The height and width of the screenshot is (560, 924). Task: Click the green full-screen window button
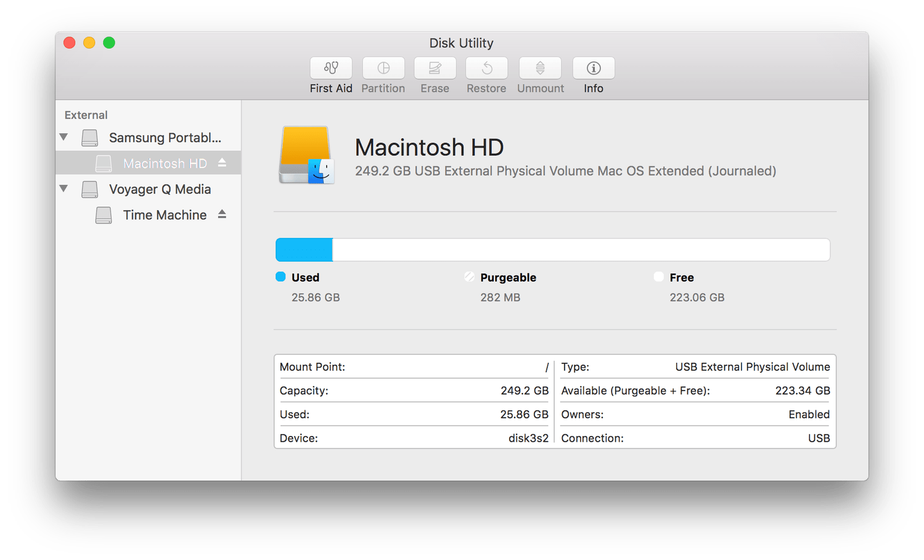tap(109, 43)
